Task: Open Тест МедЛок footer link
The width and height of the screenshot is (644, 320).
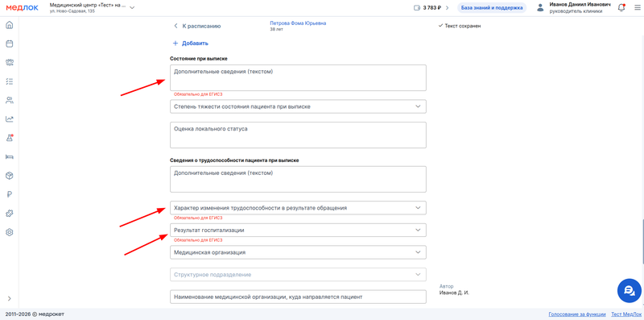Action: 626,314
